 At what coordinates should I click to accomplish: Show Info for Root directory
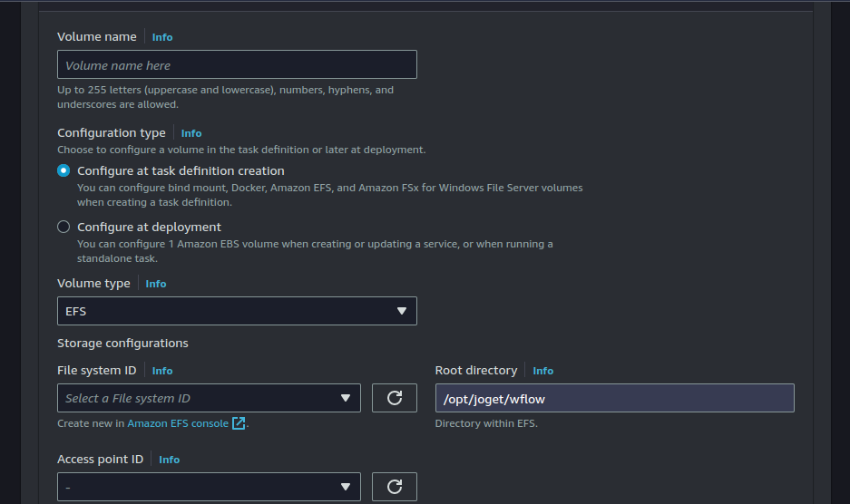(x=543, y=371)
